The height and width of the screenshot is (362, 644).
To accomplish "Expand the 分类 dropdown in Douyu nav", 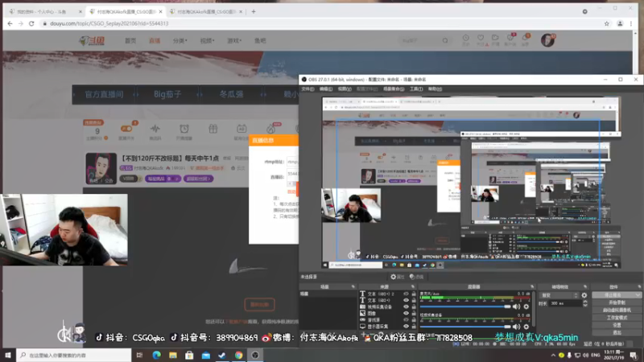I will (180, 41).
